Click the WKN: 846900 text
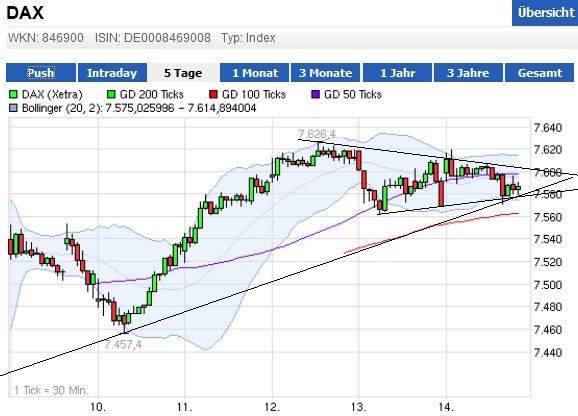The width and height of the screenshot is (578, 416). click(x=46, y=38)
